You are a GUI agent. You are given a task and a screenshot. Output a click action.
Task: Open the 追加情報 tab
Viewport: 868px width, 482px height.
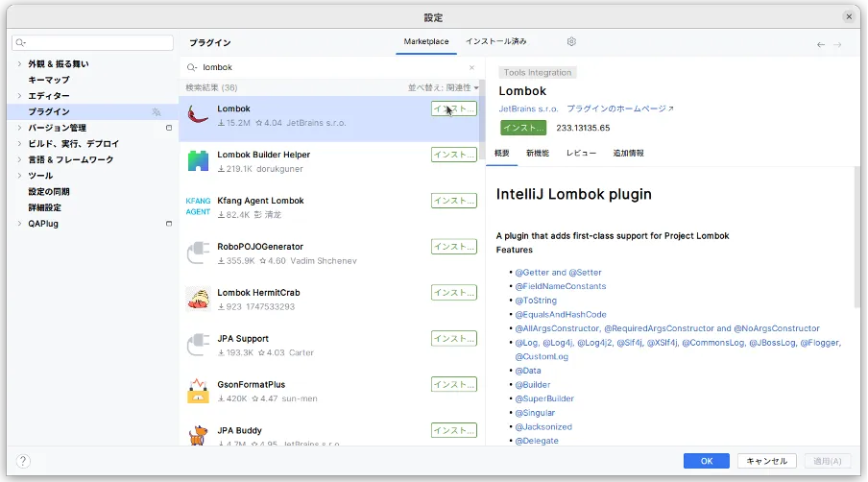click(x=628, y=154)
